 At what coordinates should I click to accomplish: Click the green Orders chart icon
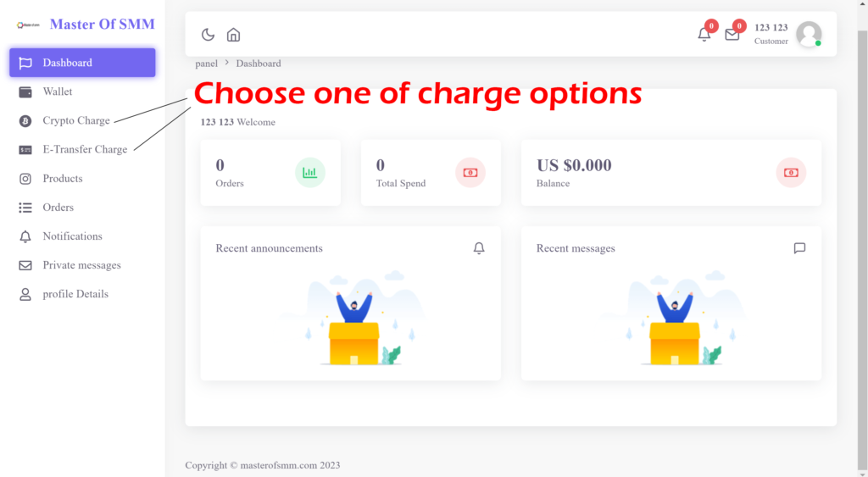coord(310,173)
